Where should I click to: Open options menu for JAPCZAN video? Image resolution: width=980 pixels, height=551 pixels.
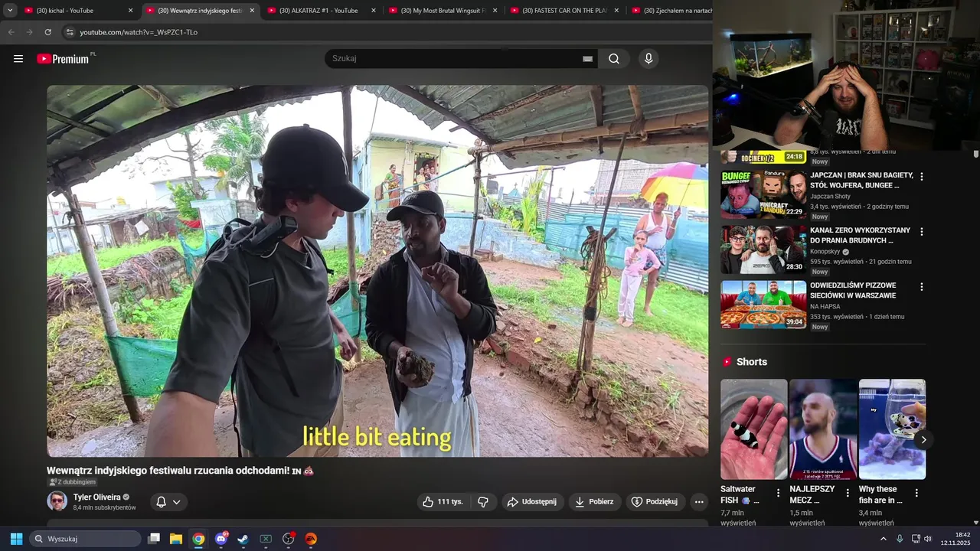point(921,177)
